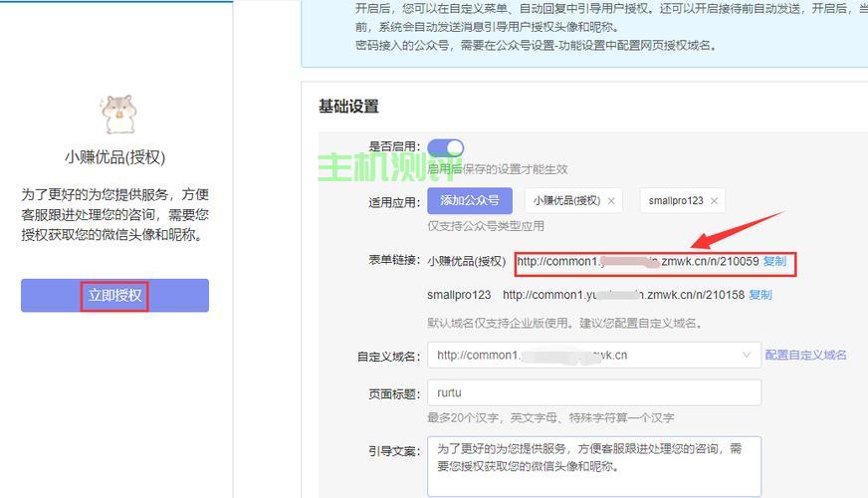Viewport: 868px width, 498px height.
Task: Focus the 引导文案 text area
Action: (x=593, y=465)
